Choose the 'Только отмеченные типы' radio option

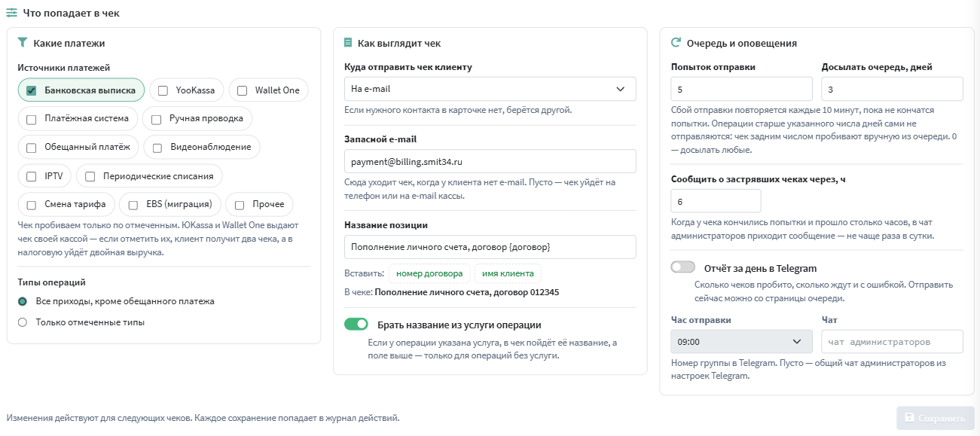(x=23, y=322)
